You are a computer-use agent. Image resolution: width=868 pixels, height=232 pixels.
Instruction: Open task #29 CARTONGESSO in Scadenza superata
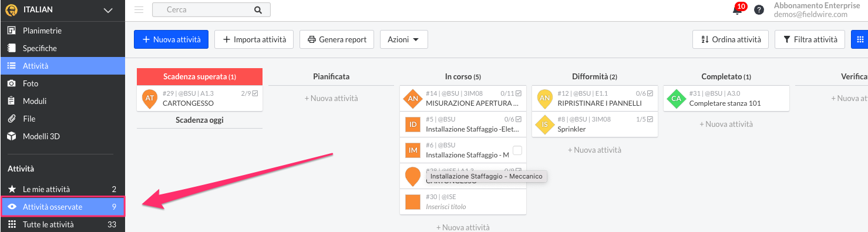tap(200, 98)
